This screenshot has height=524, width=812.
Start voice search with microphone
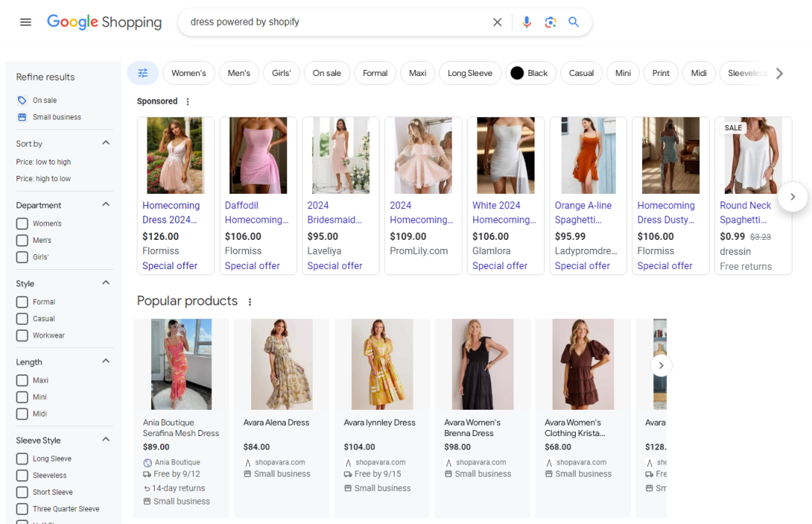pos(526,23)
